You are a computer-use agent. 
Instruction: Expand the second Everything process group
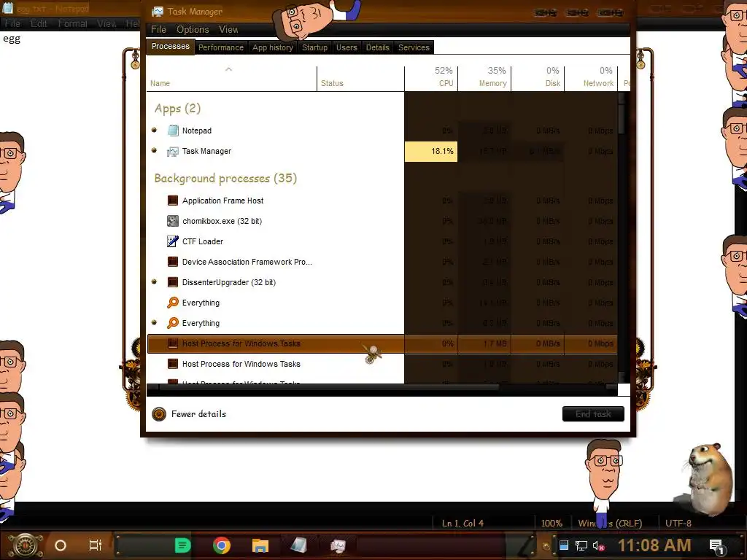154,322
